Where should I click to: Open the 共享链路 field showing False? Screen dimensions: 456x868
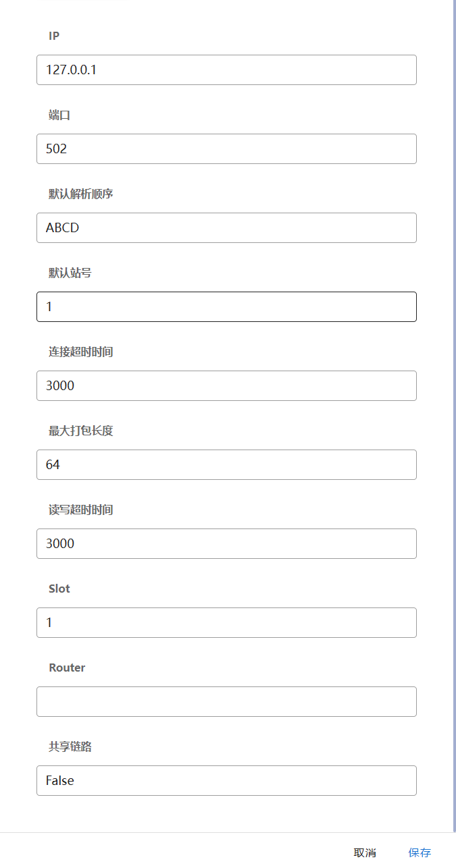coord(226,780)
